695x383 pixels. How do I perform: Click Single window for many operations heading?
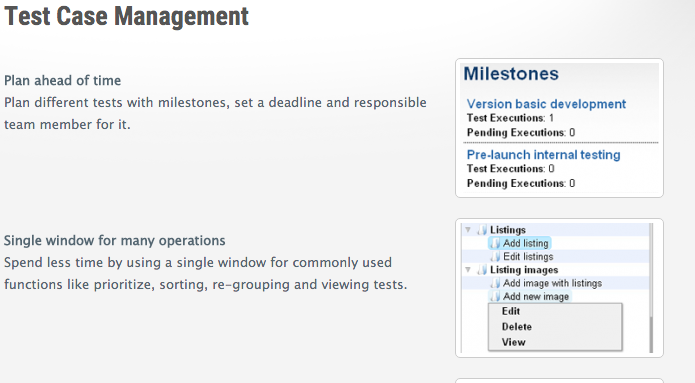(114, 240)
